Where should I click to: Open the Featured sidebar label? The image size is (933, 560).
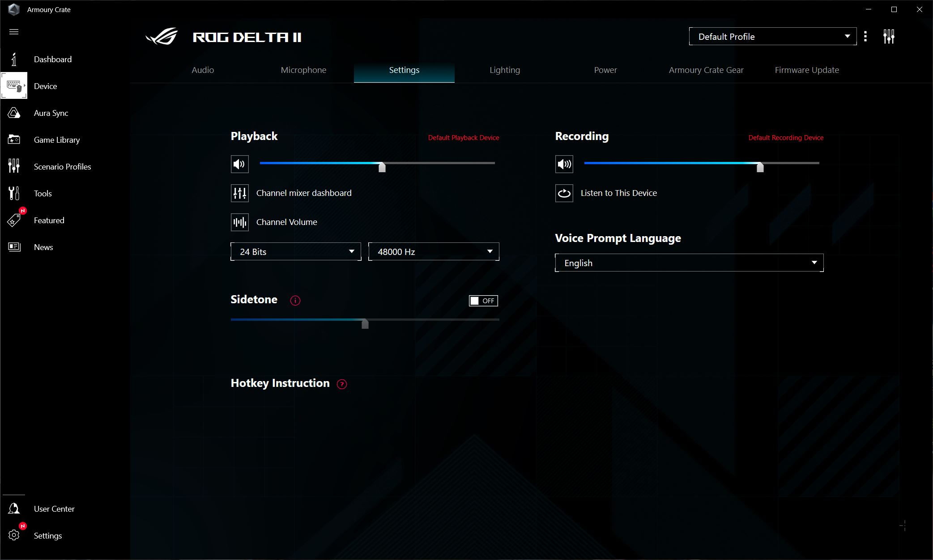pyautogui.click(x=49, y=221)
